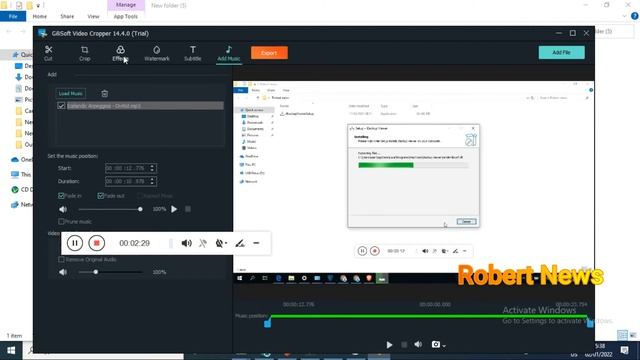Toggle the Repeat Music checkbox
Screen dimensions: 640x360
point(139,196)
